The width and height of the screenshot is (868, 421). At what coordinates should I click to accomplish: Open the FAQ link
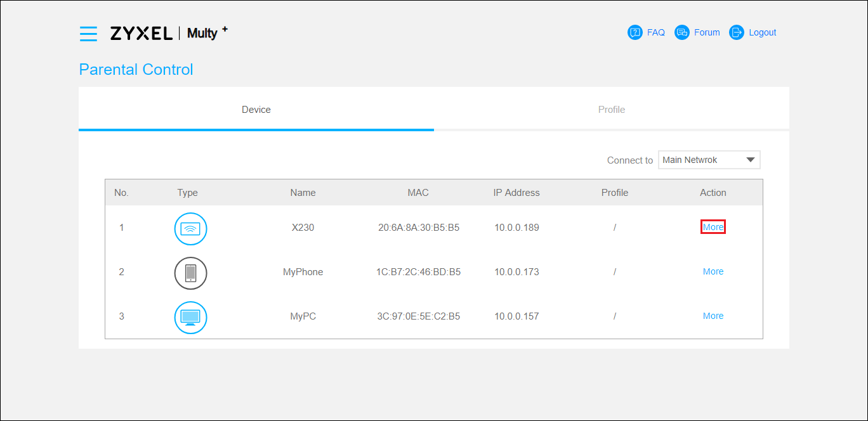tap(656, 32)
